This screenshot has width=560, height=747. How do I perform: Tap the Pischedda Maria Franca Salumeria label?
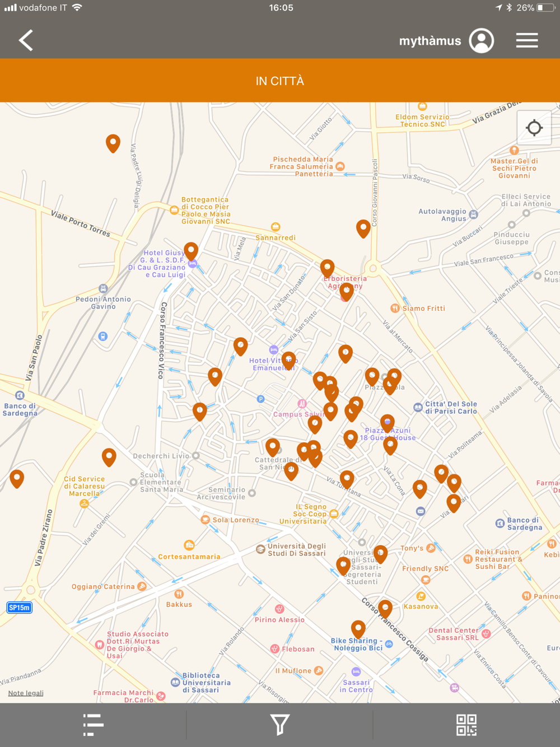(x=302, y=167)
